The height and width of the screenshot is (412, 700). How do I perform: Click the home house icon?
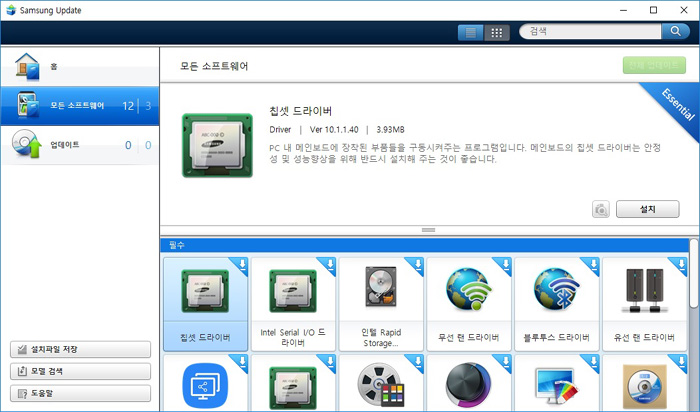point(27,67)
